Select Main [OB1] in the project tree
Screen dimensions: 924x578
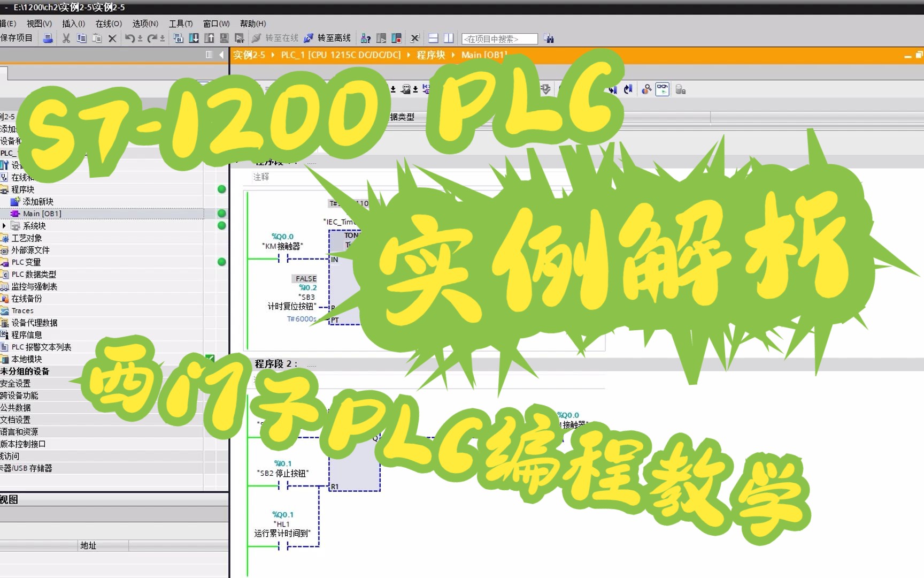(x=42, y=213)
